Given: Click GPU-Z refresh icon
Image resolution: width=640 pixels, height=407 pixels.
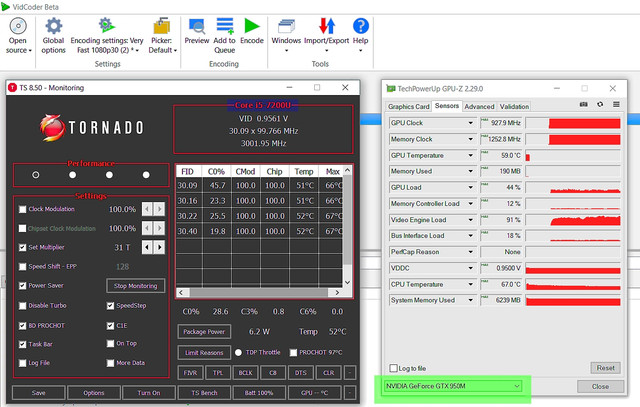Looking at the screenshot, I should (x=600, y=105).
